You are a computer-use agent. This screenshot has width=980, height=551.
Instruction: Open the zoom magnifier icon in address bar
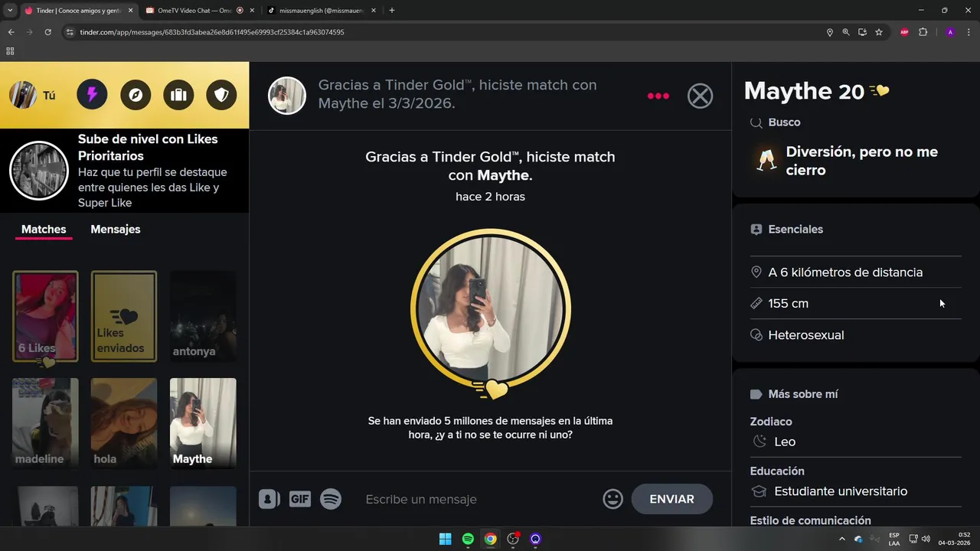[846, 32]
